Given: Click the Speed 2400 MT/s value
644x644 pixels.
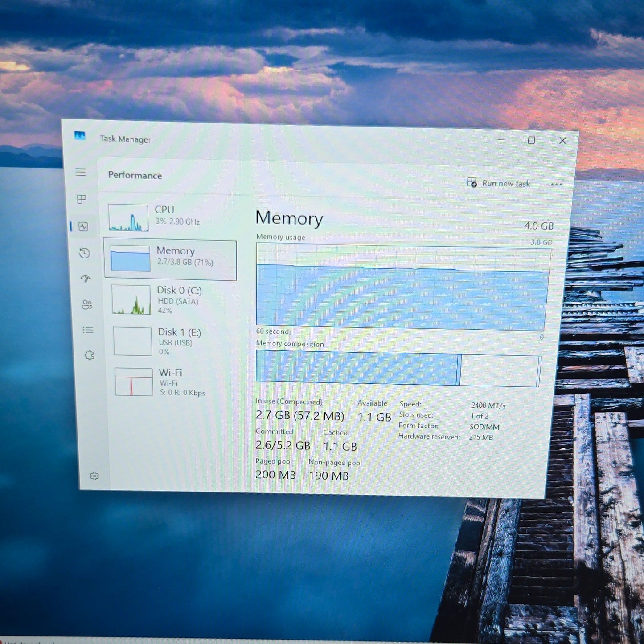Looking at the screenshot, I should pos(488,406).
